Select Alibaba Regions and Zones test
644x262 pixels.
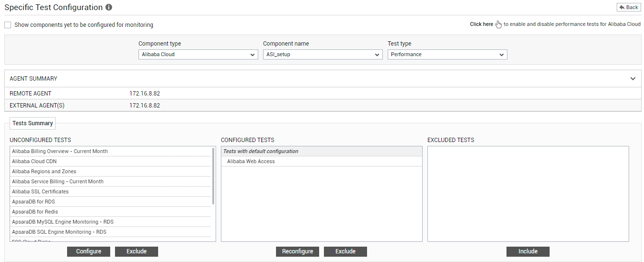111,171
